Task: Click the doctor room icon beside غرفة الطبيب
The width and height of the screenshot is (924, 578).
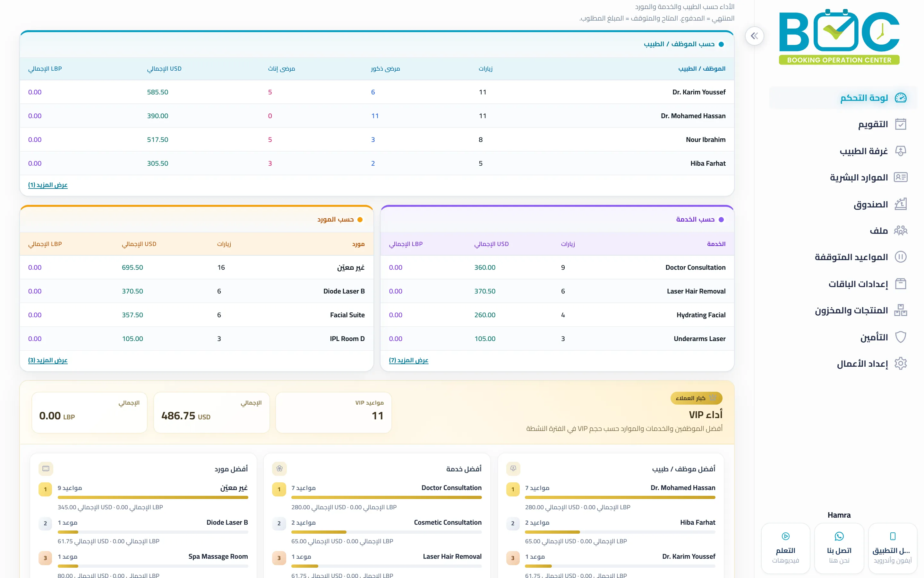Action: coord(900,151)
